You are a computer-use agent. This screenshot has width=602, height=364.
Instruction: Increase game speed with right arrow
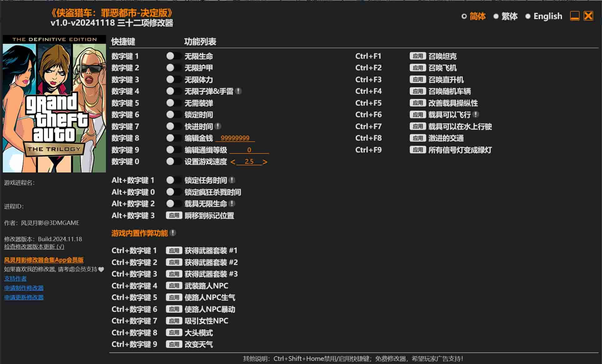265,162
